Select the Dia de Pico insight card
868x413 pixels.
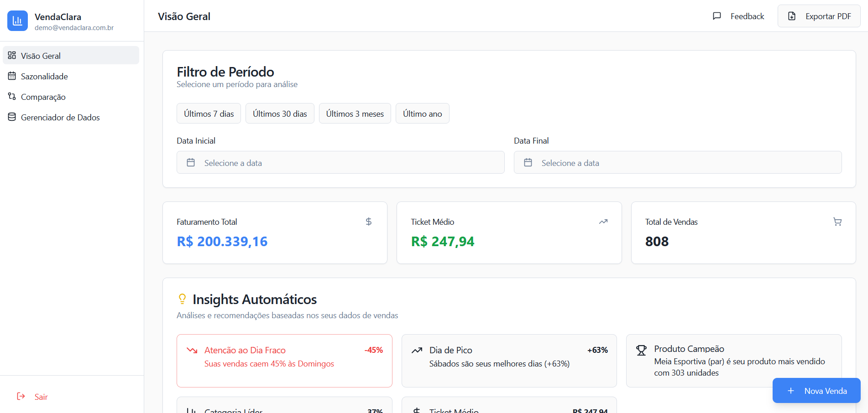pyautogui.click(x=509, y=361)
